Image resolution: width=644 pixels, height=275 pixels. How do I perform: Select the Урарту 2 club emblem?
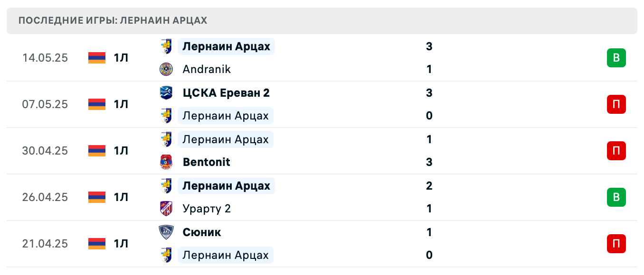point(167,208)
